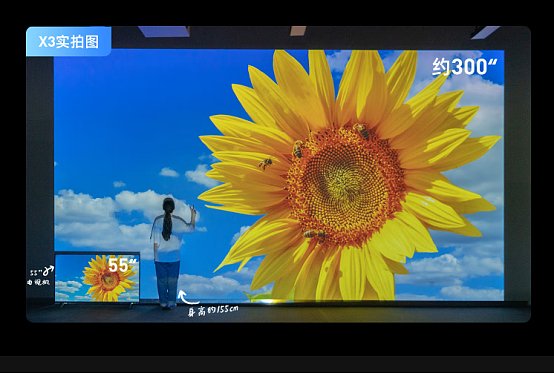Click the dark gray bar below the image

coord(277,364)
